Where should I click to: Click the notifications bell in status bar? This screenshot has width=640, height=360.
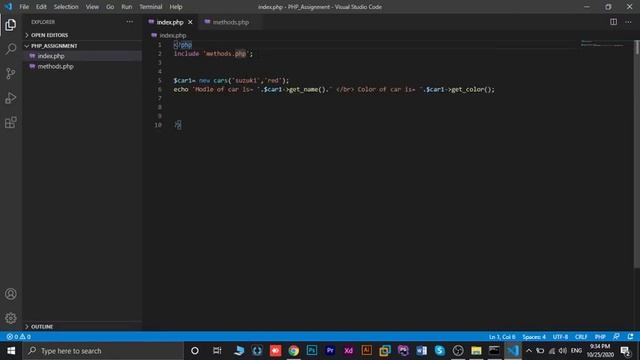pos(630,337)
